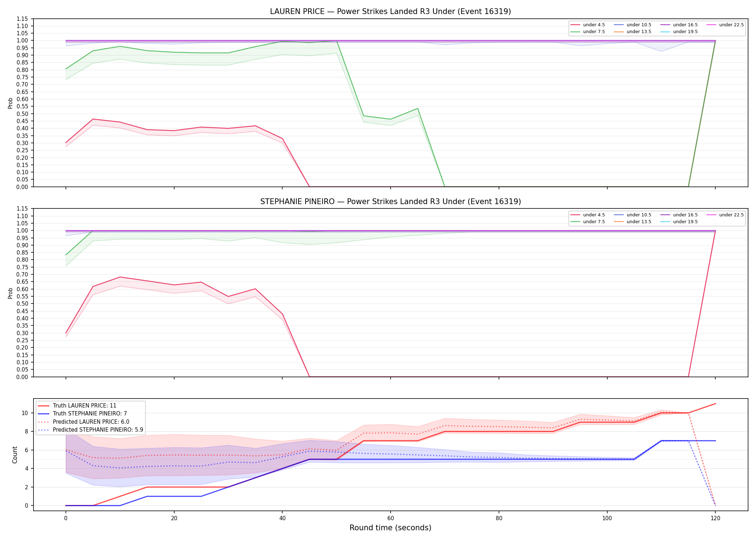Select 'under 13.5' legend entry in Lauren Price chart
The height and width of the screenshot is (540, 756).
(633, 32)
